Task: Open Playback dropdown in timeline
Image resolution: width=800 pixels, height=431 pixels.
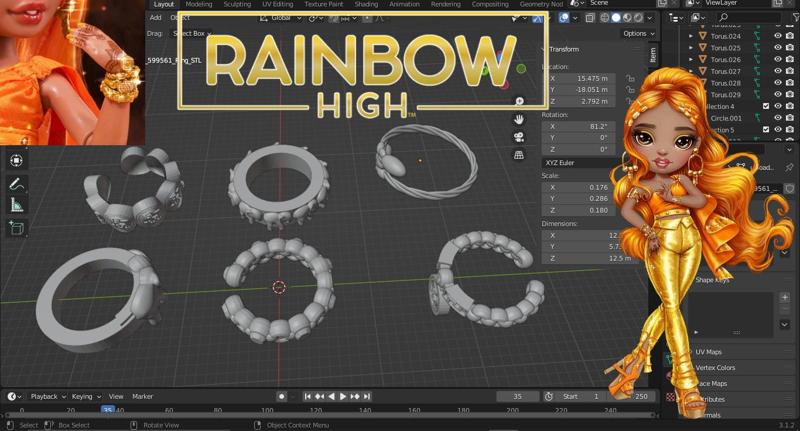Action: point(48,396)
